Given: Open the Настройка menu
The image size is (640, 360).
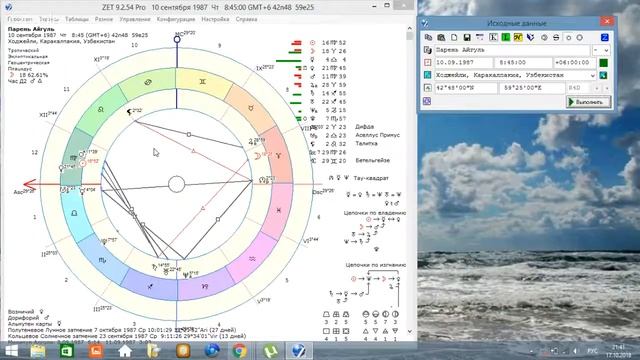Looking at the screenshot, I should (215, 19).
